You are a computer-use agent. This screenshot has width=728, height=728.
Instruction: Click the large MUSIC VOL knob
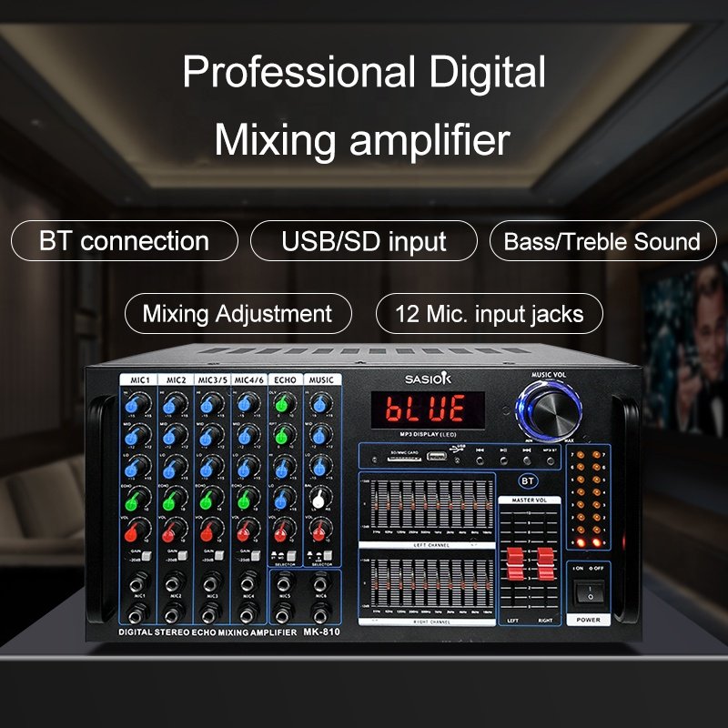(x=550, y=410)
